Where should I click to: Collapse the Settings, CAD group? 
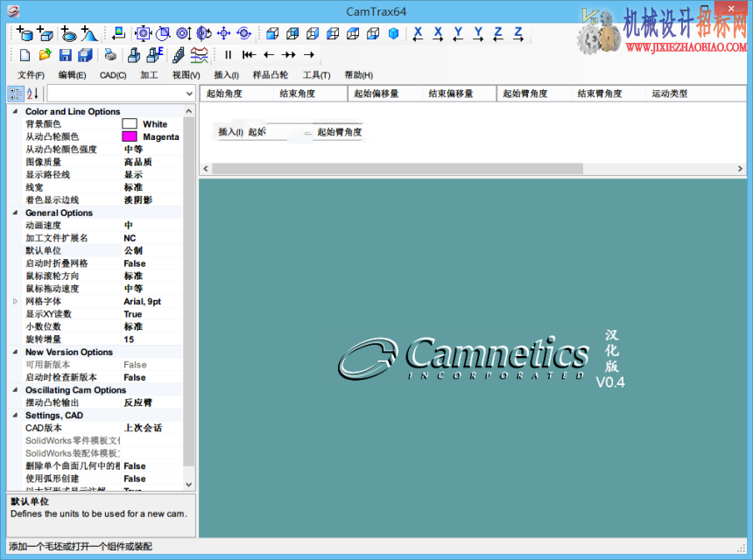(15, 415)
